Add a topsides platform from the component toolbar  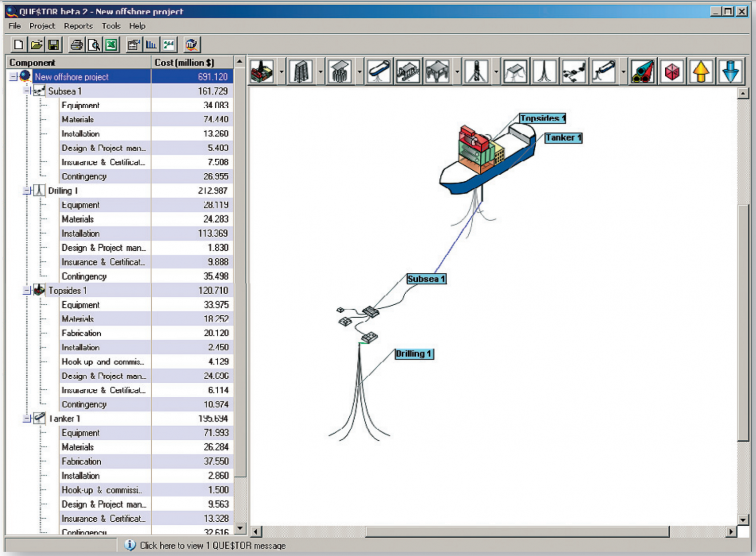[262, 72]
